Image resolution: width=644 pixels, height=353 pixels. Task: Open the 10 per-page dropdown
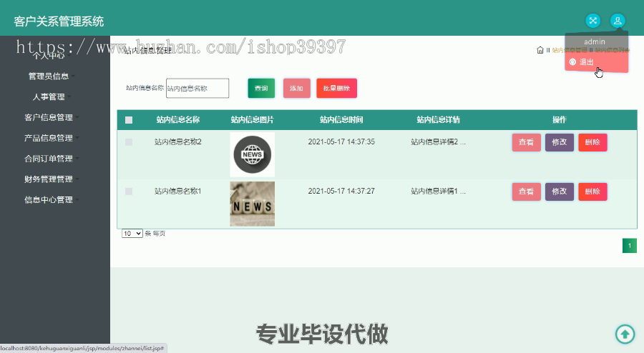[132, 233]
